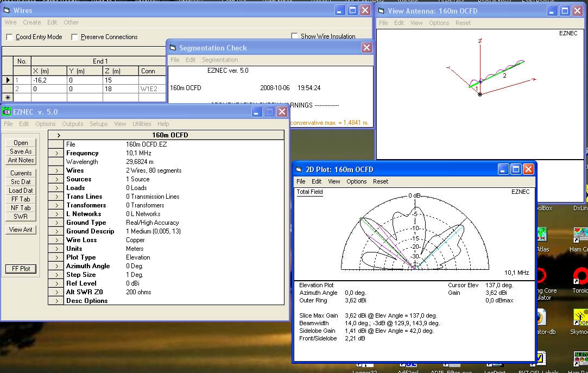
Task: Click the SWR button
Action: (x=21, y=217)
